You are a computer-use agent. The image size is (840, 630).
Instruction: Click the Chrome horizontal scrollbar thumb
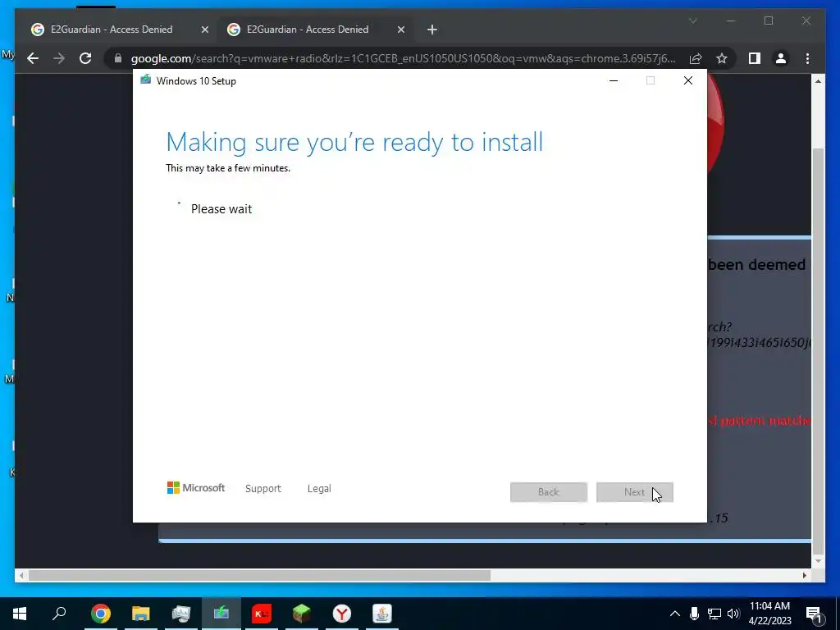pos(259,575)
